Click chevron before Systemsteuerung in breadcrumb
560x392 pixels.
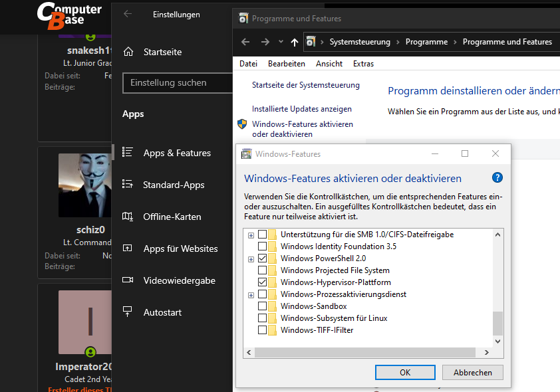coord(322,42)
